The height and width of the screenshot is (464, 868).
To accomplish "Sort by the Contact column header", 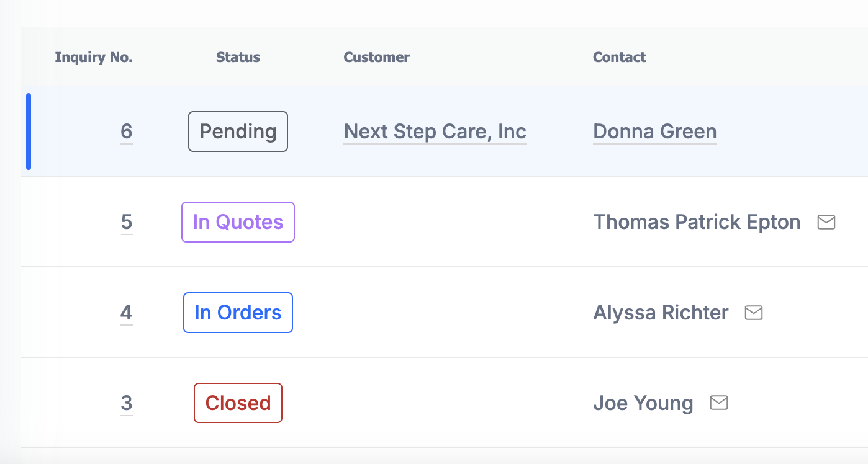I will click(x=620, y=58).
